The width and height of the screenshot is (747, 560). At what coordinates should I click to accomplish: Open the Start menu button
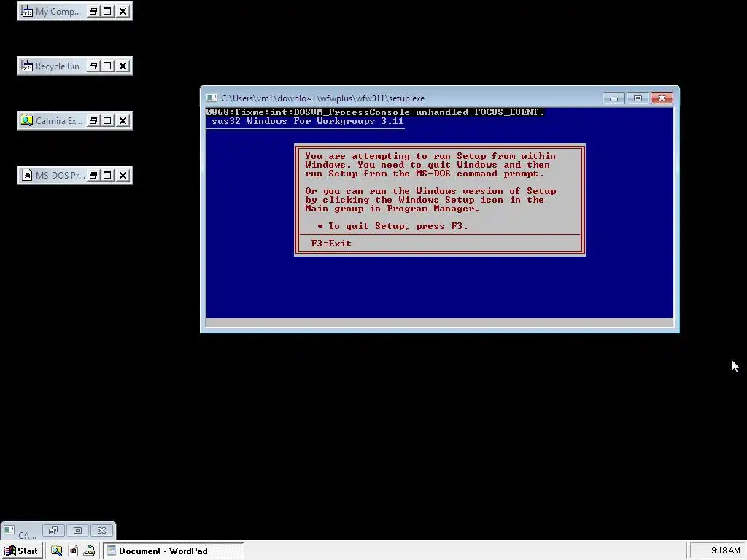[22, 551]
